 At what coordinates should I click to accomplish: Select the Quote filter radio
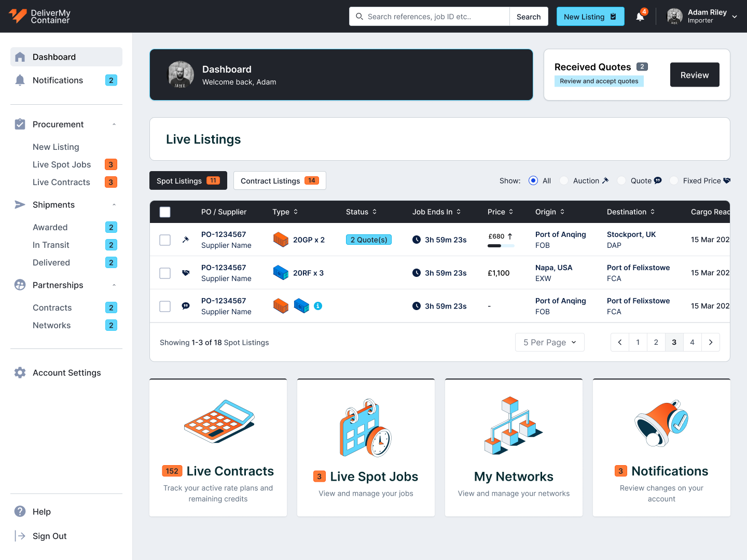point(621,180)
